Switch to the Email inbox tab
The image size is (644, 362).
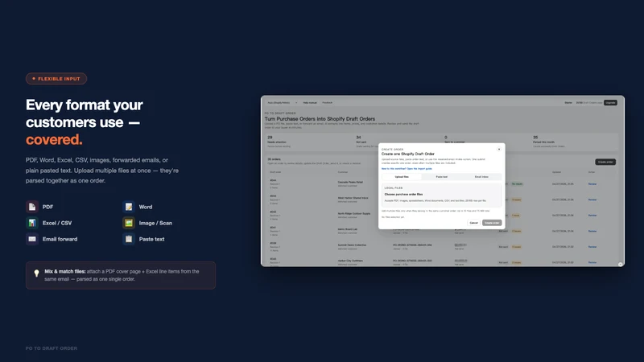[x=481, y=176]
